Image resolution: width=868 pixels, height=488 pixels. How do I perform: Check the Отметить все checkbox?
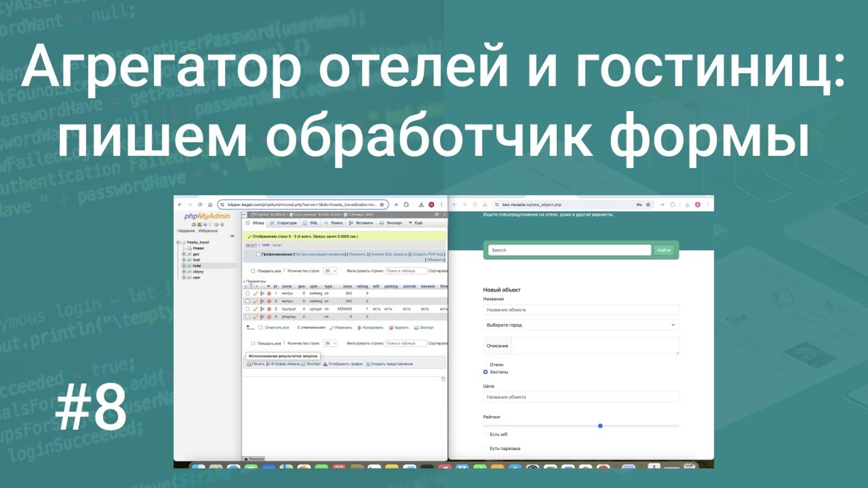coord(260,328)
